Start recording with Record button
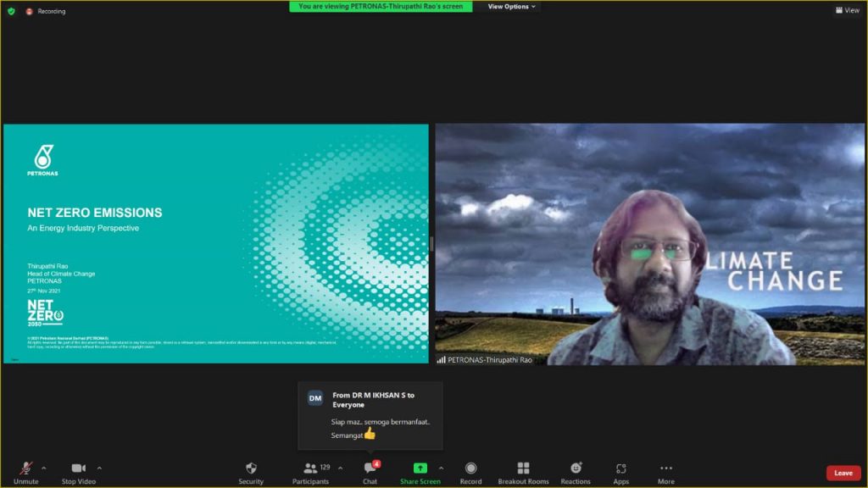The image size is (868, 488). [470, 473]
